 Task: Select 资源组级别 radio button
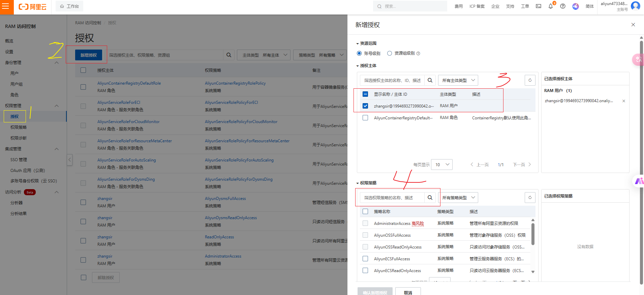390,53
